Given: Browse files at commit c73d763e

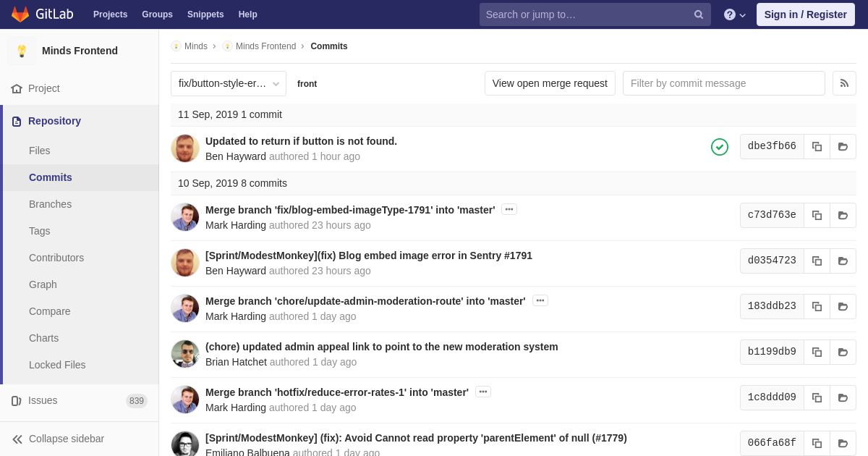Looking at the screenshot, I should point(843,215).
